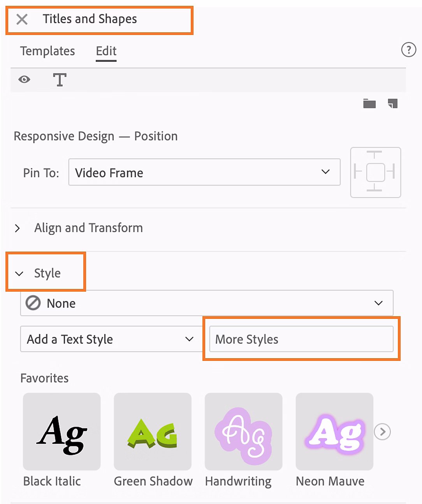Open the group folder icon in the layer area

click(369, 103)
